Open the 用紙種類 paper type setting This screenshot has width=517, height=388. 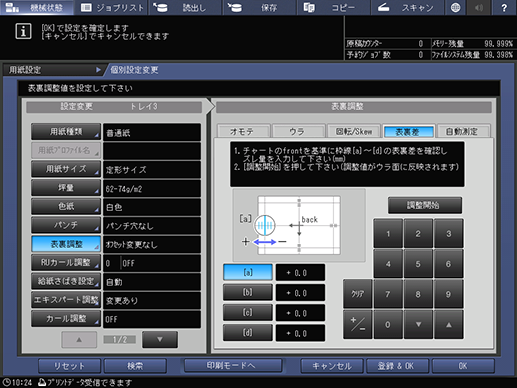click(x=66, y=132)
